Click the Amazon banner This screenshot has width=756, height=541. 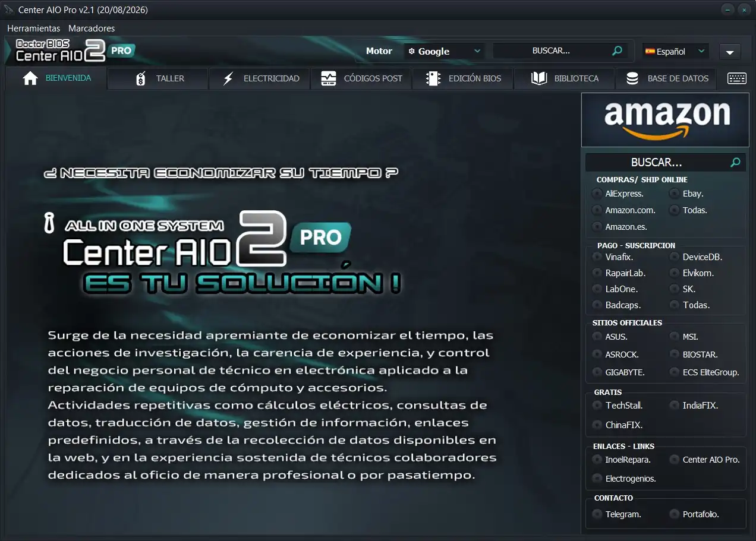pyautogui.click(x=665, y=120)
